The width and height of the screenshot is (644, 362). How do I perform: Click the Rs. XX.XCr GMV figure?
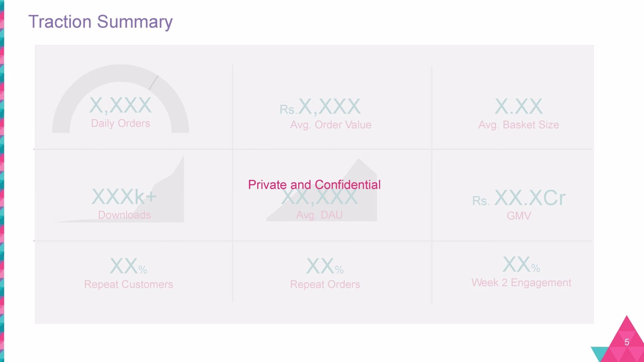click(x=519, y=198)
